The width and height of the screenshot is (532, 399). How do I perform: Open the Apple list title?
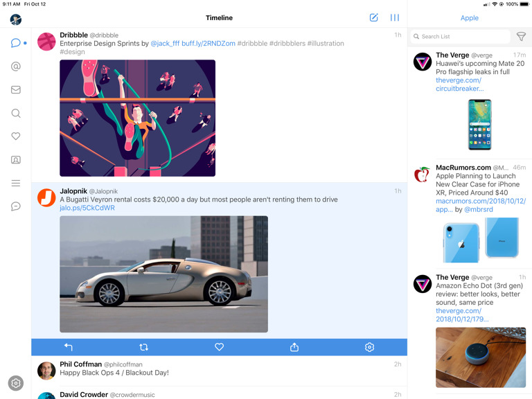tap(469, 18)
